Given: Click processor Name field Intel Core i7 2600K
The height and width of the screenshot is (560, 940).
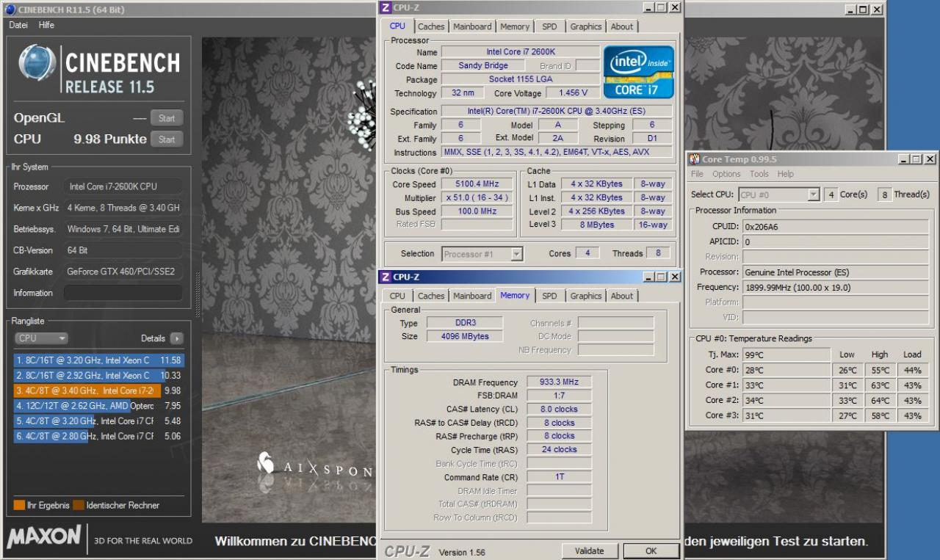Looking at the screenshot, I should pyautogui.click(x=520, y=52).
